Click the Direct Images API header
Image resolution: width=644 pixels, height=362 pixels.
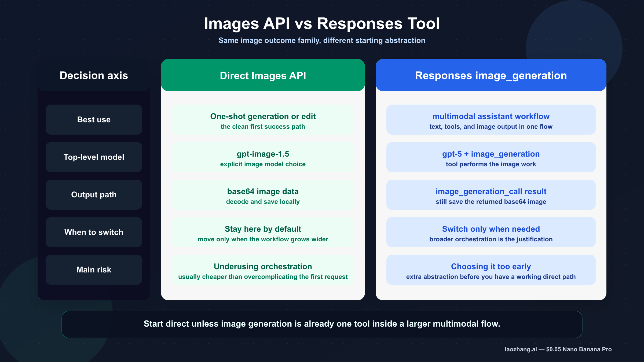263,75
